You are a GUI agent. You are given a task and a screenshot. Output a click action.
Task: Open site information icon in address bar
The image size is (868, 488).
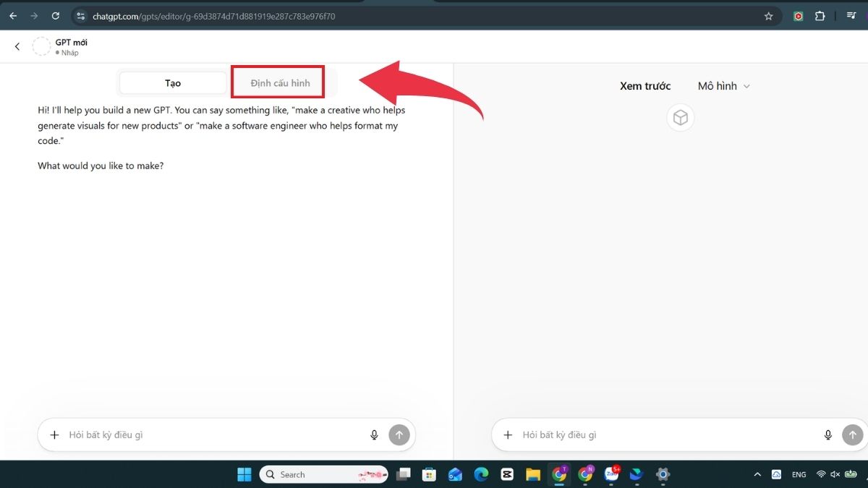point(81,16)
